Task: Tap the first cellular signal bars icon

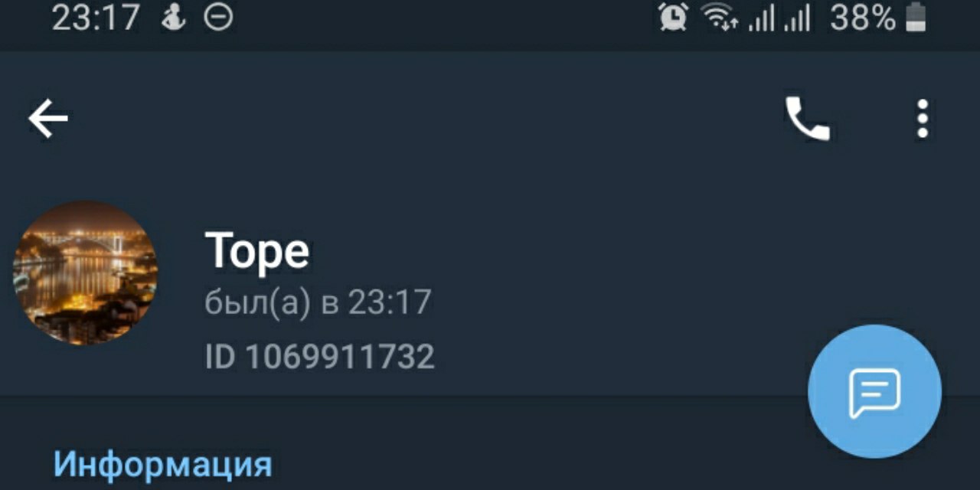Action: pyautogui.click(x=761, y=18)
